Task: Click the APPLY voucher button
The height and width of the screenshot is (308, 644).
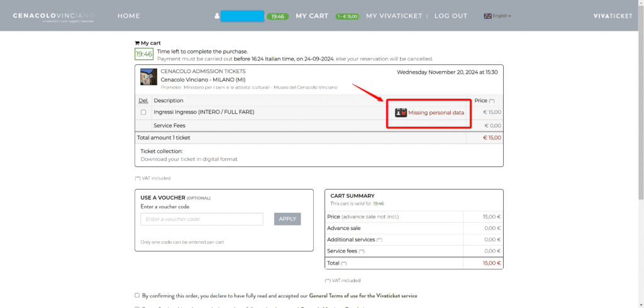Action: point(287,219)
